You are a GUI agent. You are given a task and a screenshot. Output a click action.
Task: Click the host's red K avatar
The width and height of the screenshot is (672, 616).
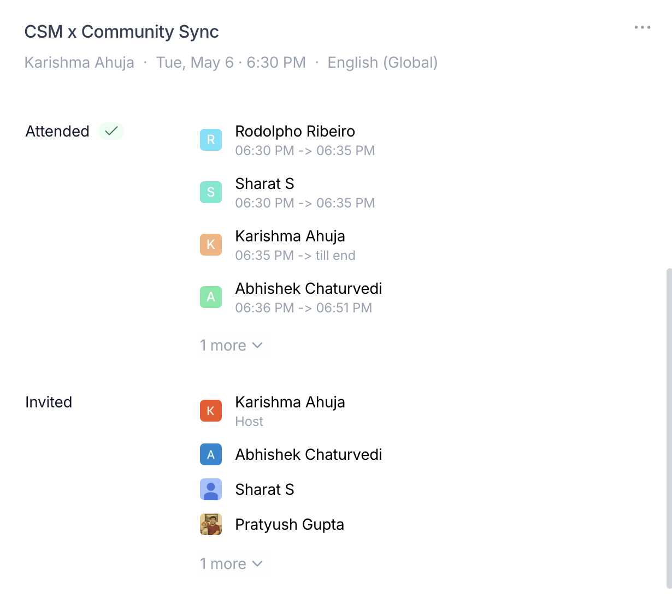click(x=211, y=411)
